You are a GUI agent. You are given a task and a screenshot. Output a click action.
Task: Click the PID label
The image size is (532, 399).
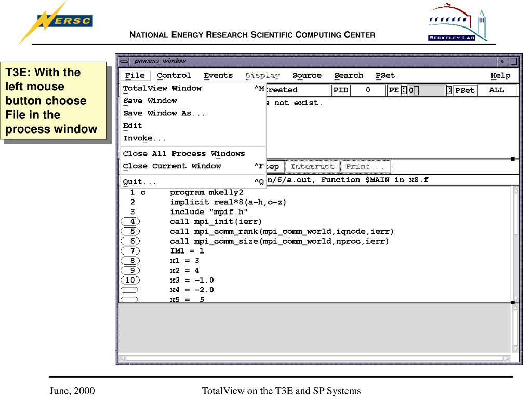[341, 90]
